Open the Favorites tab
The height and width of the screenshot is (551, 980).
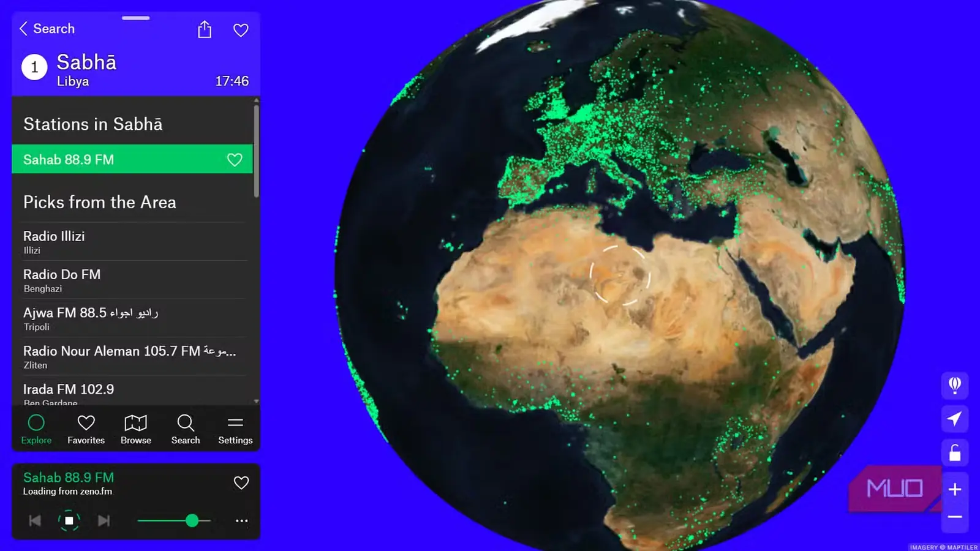(86, 429)
